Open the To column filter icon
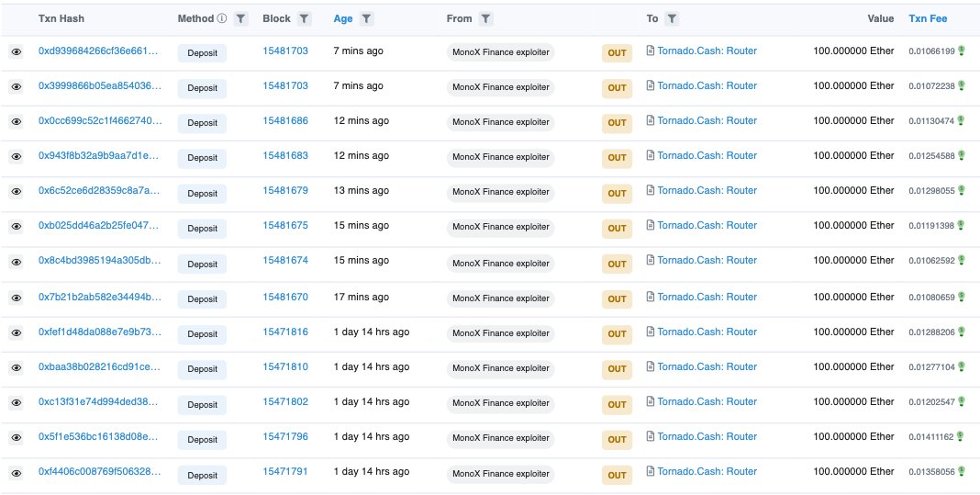 (672, 18)
